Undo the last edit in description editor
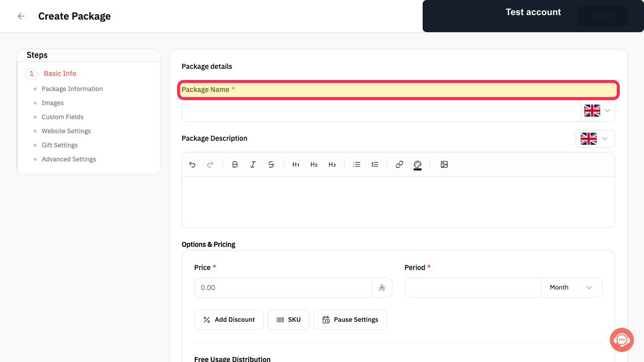This screenshot has height=362, width=644. point(192,164)
